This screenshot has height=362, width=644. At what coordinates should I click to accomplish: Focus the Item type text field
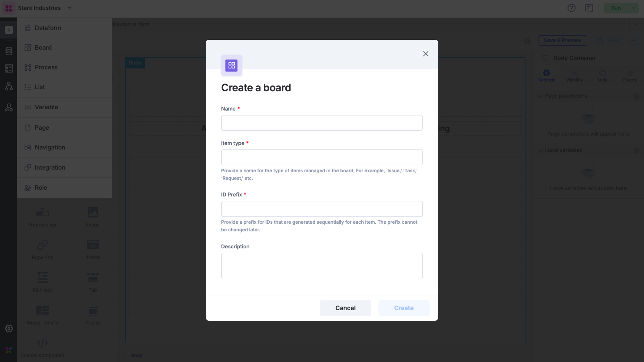click(x=322, y=158)
